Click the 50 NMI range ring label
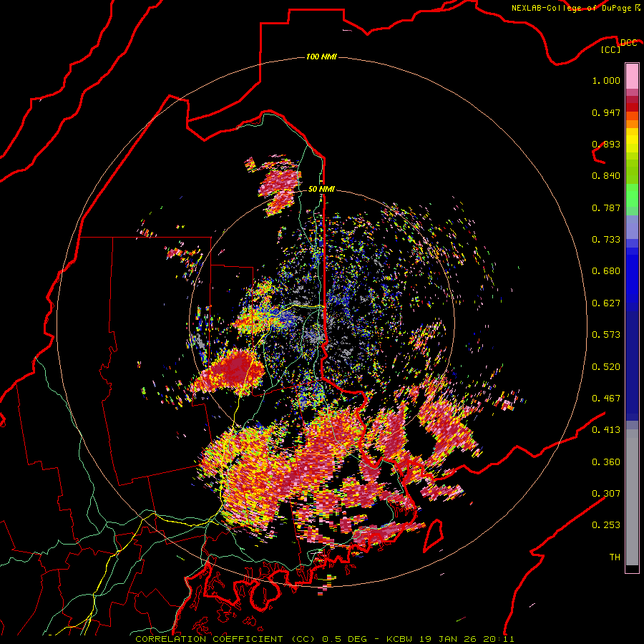This screenshot has height=644, width=644. click(321, 189)
